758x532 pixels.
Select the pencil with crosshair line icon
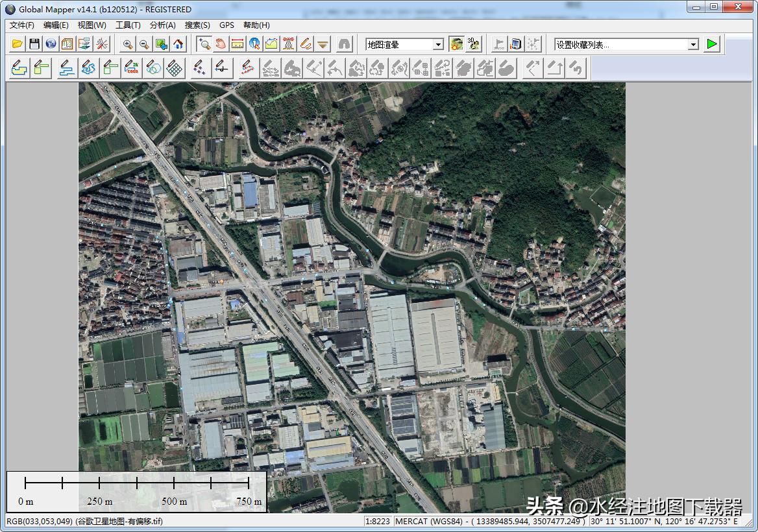coord(221,68)
